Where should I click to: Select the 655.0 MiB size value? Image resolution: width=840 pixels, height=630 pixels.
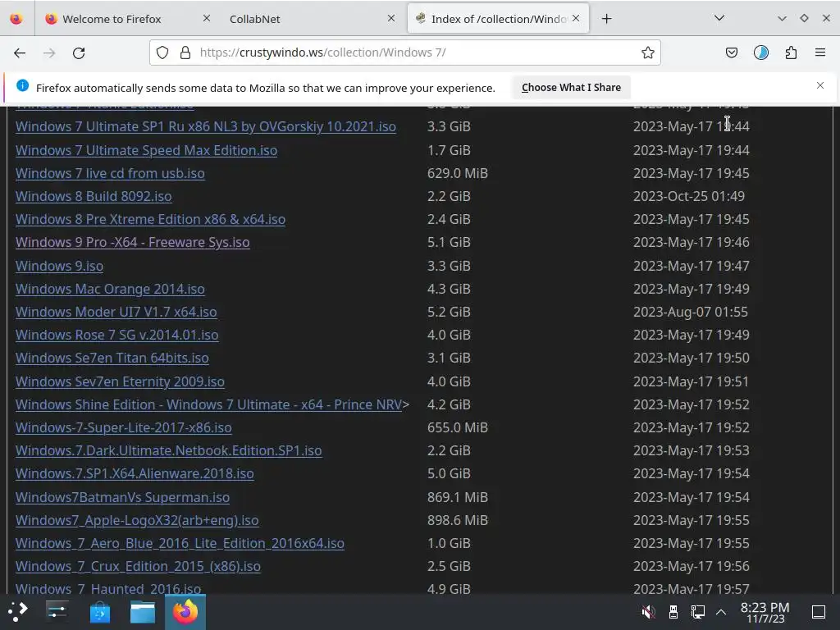pyautogui.click(x=458, y=427)
